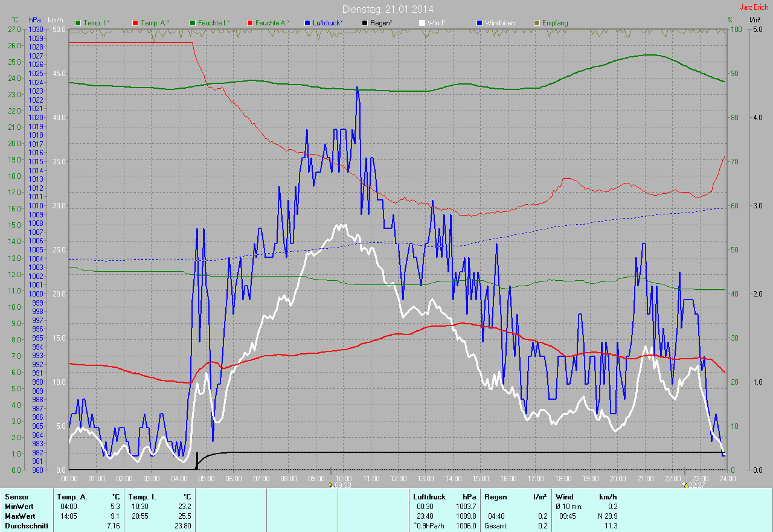The image size is (773, 532).
Task: Select the Temp. A. column header
Action: coord(72,497)
